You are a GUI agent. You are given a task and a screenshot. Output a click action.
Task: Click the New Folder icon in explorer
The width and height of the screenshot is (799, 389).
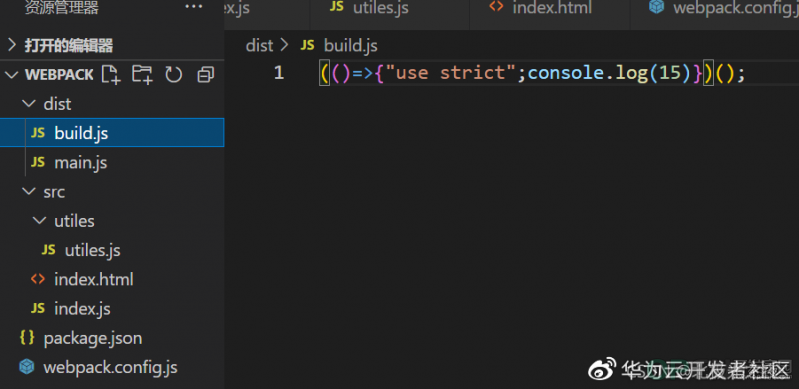coord(142,74)
